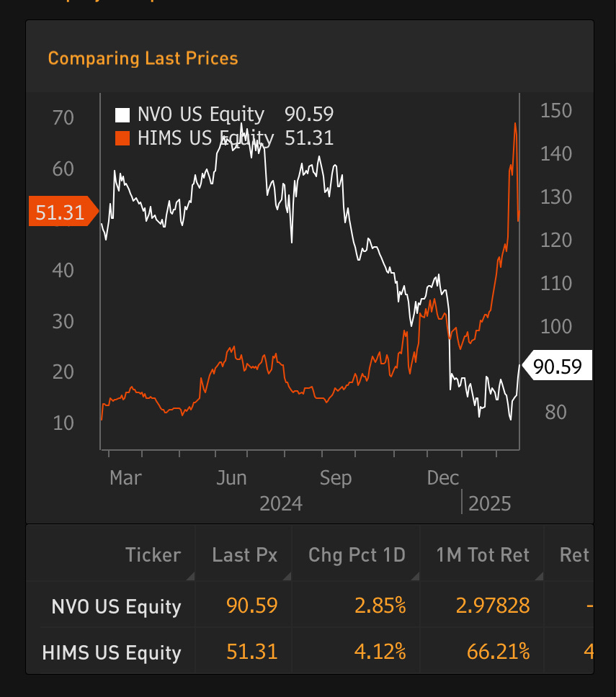Screen dimensions: 616x697
Task: Click the HIMS legend value 51.31
Action: (309, 138)
